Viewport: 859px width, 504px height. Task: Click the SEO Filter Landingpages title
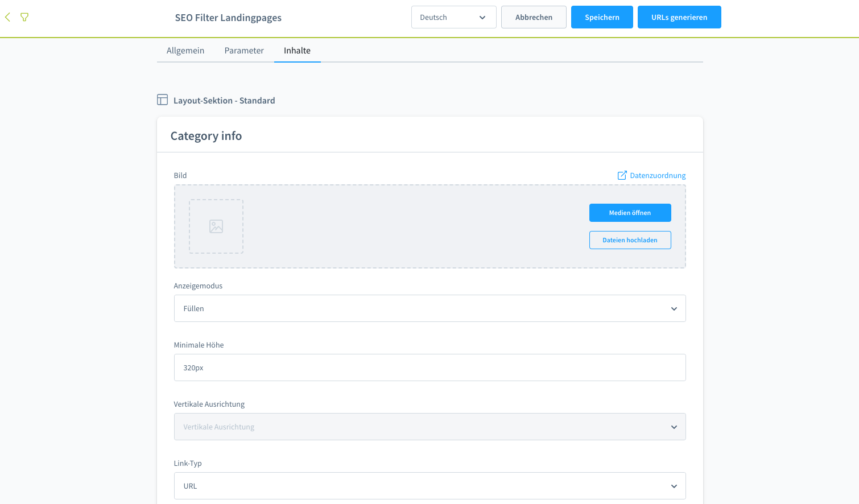coord(228,18)
